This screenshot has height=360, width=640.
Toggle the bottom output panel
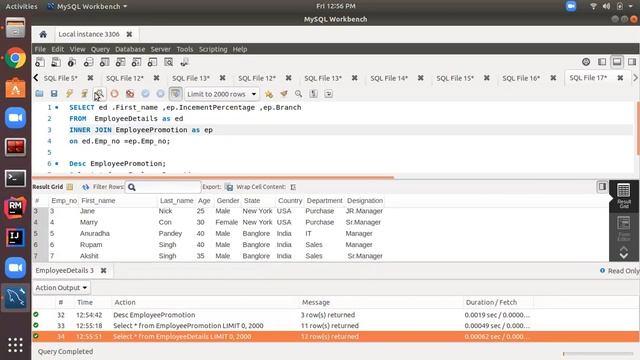[617, 62]
